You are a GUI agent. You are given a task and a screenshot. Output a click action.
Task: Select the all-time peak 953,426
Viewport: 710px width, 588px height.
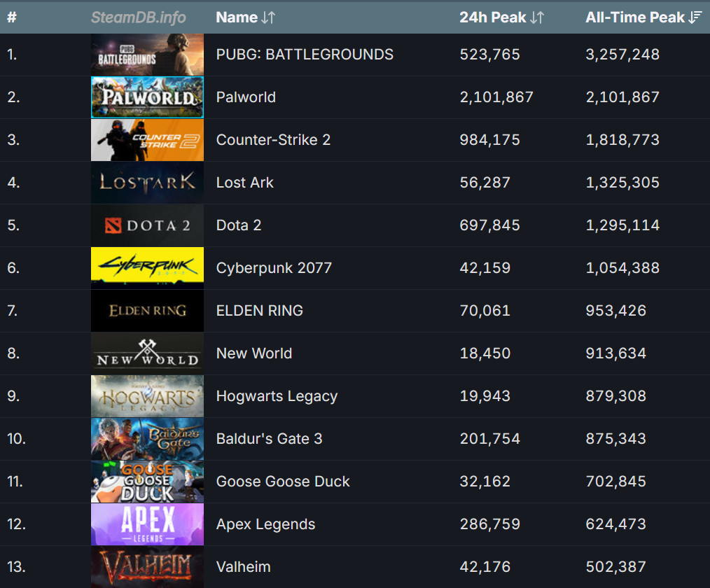click(x=615, y=311)
